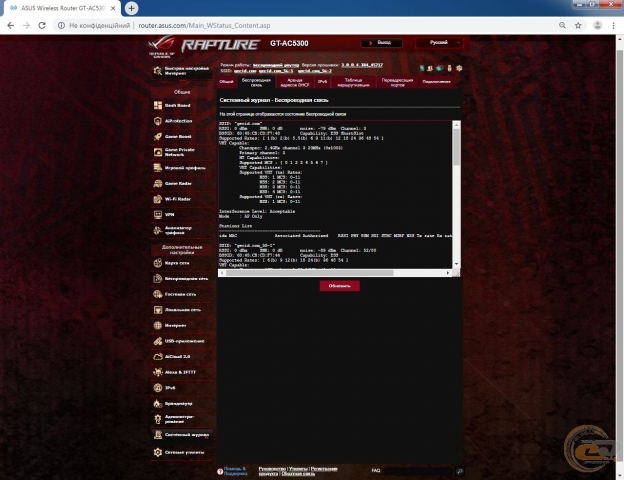The height and width of the screenshot is (480, 624).
Task: Open USB-приложение sidebar item
Action: coord(181,341)
